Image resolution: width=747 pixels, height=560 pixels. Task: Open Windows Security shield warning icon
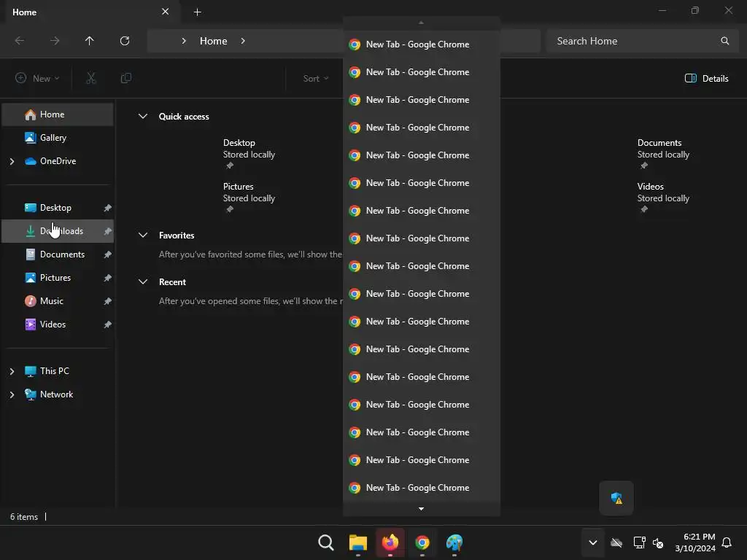point(616,498)
